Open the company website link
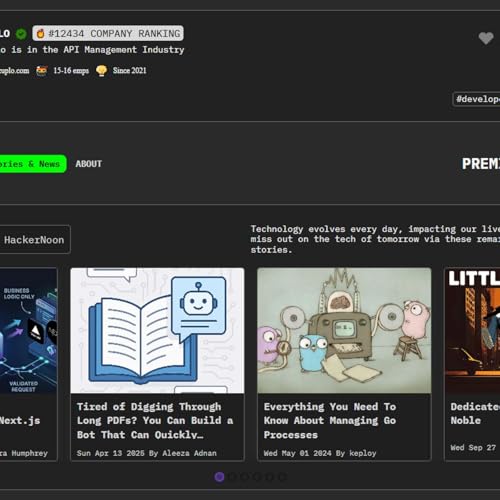 [x=14, y=71]
